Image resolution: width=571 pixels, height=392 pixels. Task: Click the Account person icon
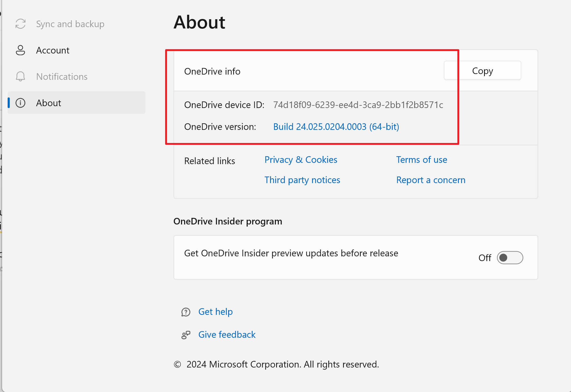pyautogui.click(x=20, y=50)
